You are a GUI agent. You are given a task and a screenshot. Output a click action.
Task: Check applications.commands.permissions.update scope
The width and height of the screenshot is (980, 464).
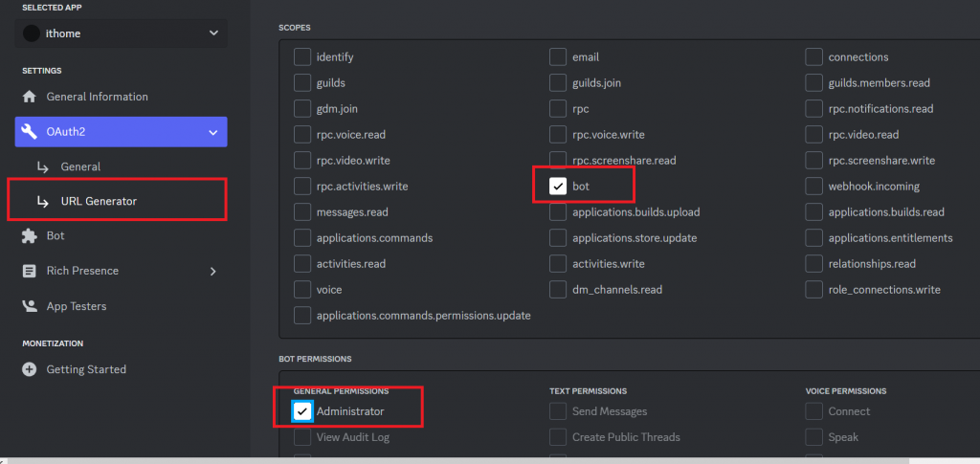coord(302,316)
